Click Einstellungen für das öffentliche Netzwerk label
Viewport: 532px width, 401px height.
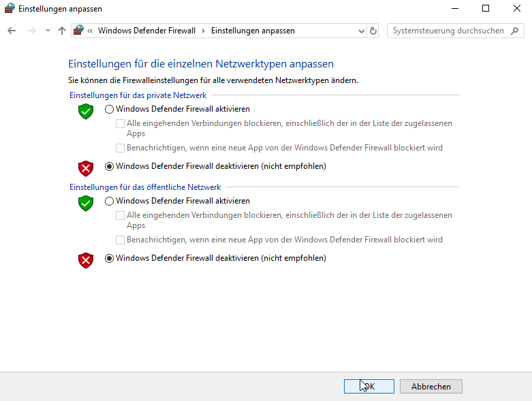pyautogui.click(x=145, y=187)
